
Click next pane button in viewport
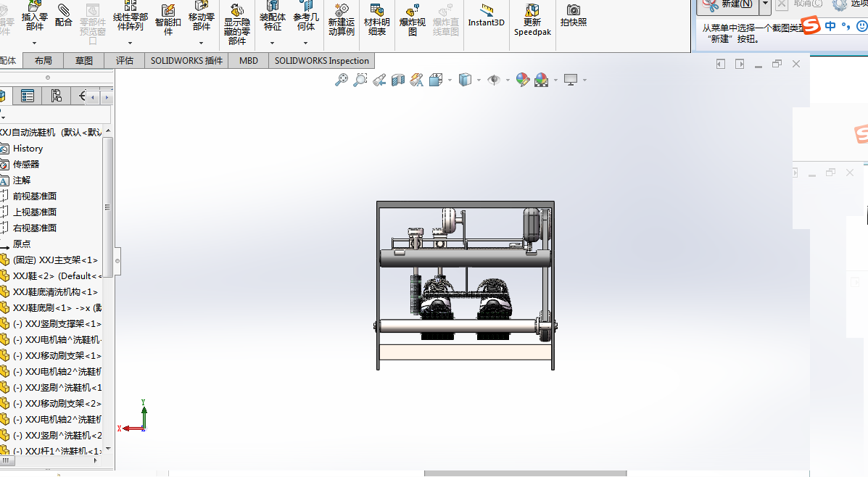point(740,65)
